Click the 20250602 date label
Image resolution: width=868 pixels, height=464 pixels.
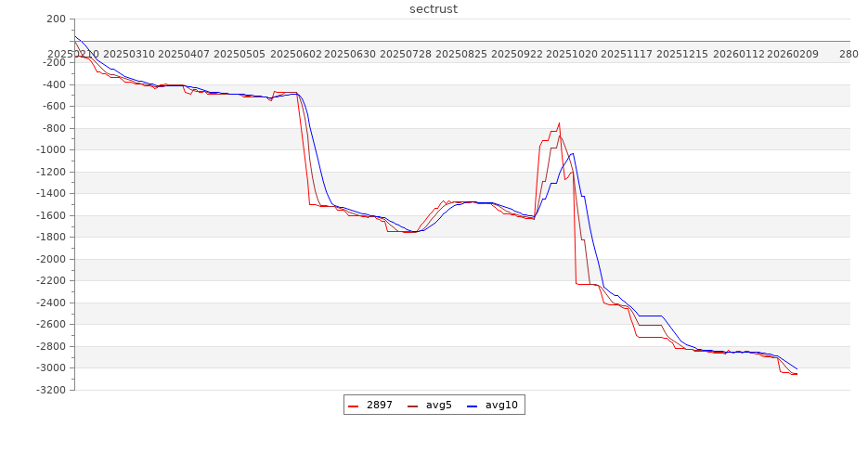295,55
